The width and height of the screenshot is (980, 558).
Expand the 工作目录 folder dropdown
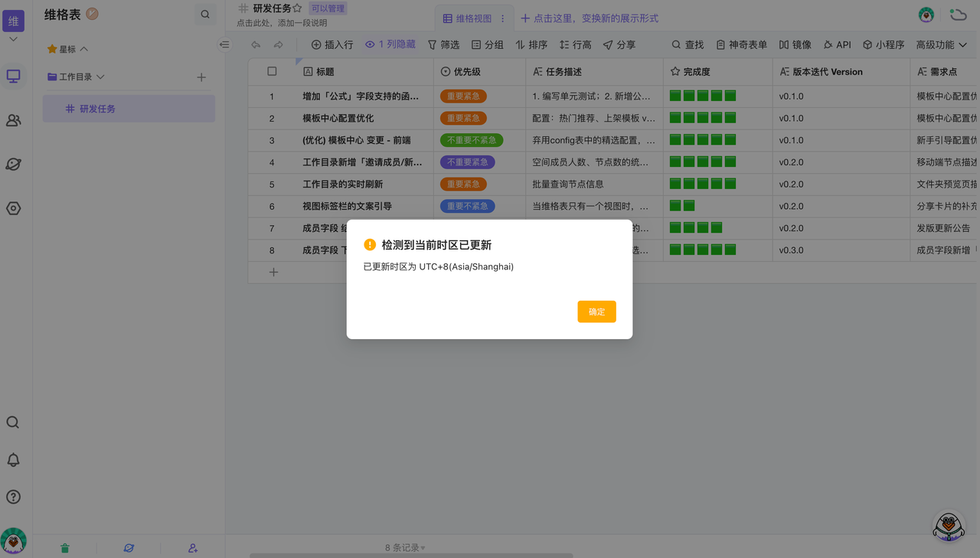[x=100, y=77]
